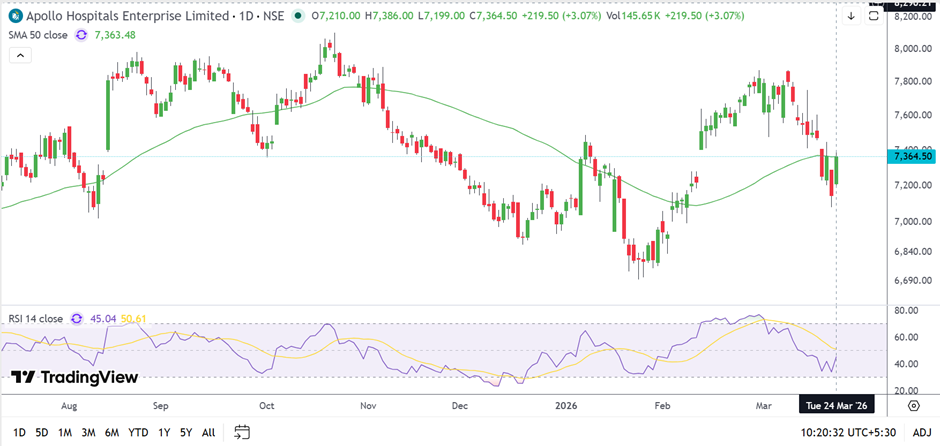Select the YTD time range
This screenshot has height=446, width=940.
139,432
